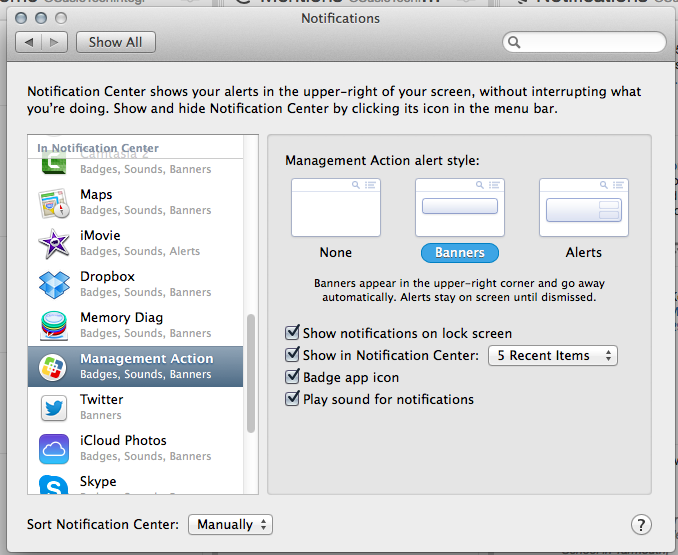
Task: Click the In Notification Center header
Action: coord(98,148)
